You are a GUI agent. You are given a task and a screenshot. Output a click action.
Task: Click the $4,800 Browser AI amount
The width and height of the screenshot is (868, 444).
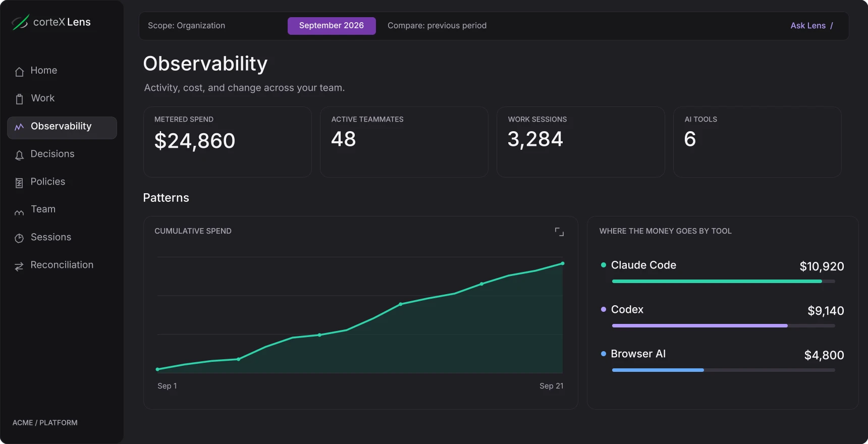(824, 355)
